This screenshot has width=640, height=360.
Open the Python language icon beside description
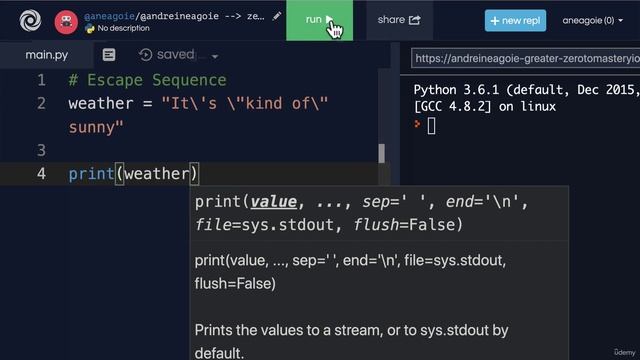point(90,28)
